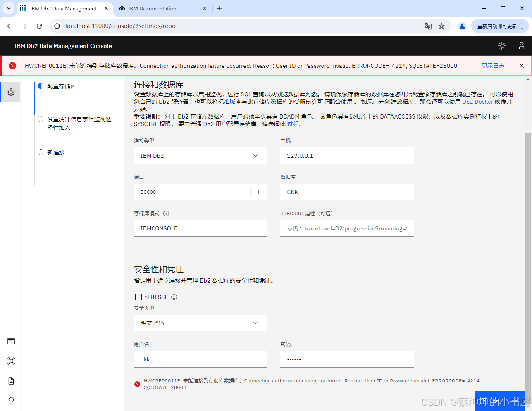Reload the page

pos(39,26)
